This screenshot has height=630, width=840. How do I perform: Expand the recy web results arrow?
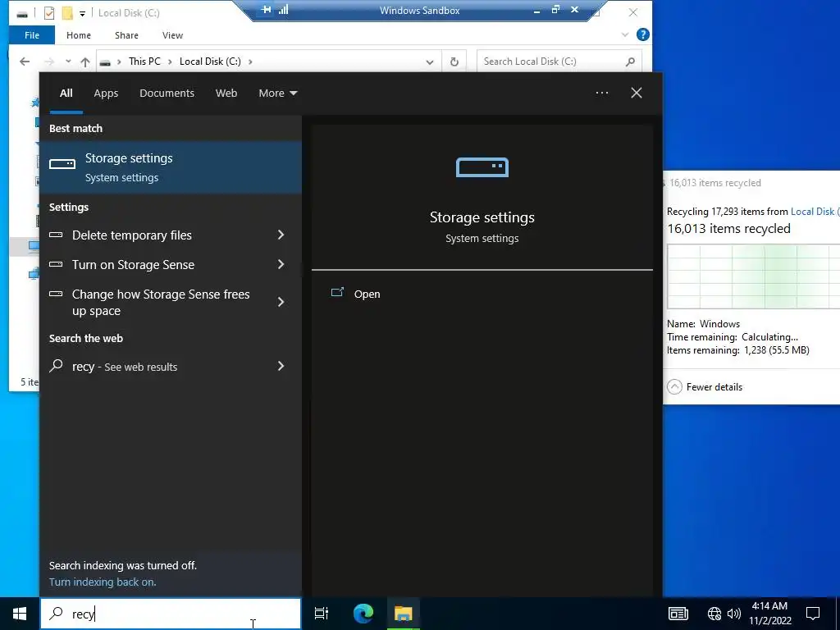pyautogui.click(x=281, y=367)
